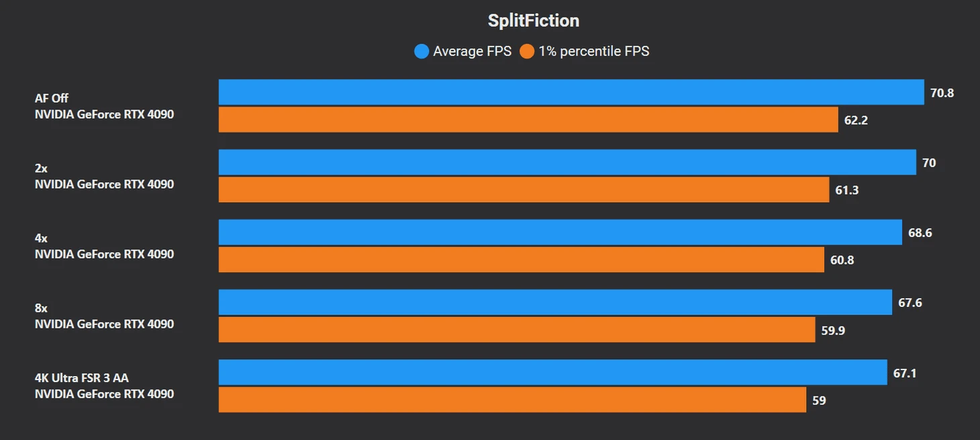Image resolution: width=980 pixels, height=440 pixels.
Task: Click the 70.8 value label
Action: click(942, 93)
